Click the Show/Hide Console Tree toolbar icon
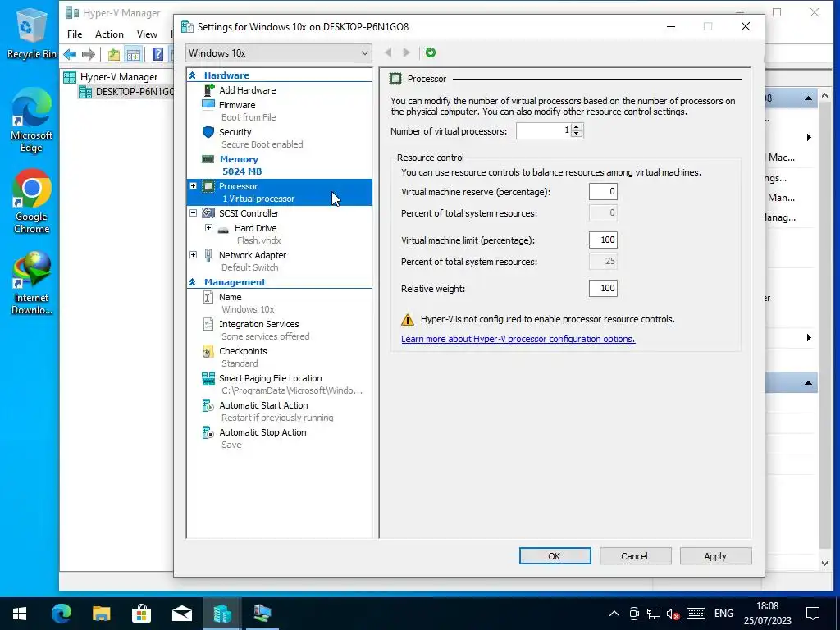840x630 pixels. point(133,54)
